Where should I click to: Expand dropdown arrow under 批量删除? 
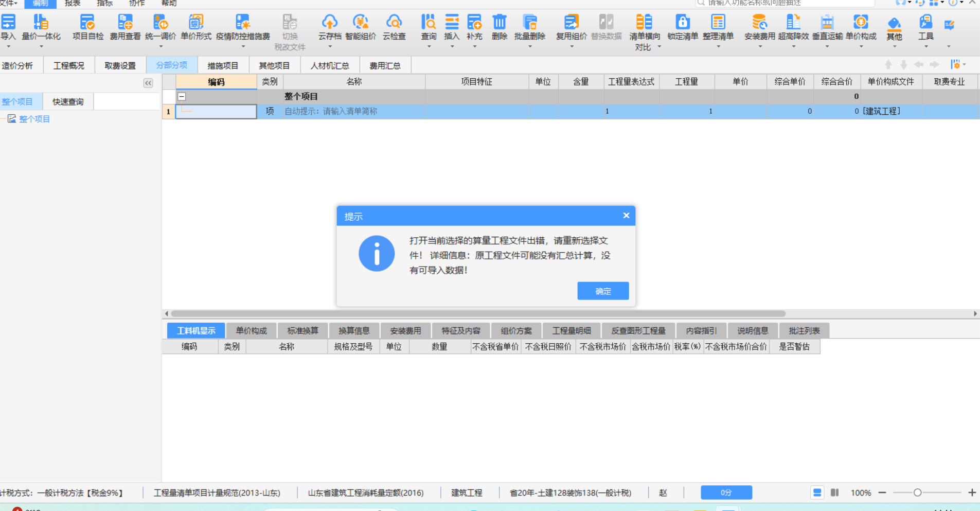tap(530, 47)
